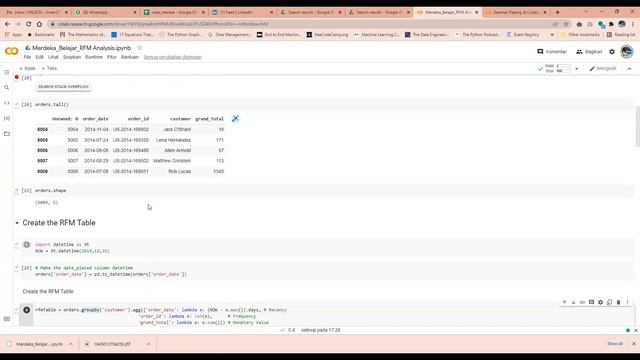Star the Merdeka_Belajar_RFM notebook
Image resolution: width=640 pixels, height=360 pixels.
point(140,48)
